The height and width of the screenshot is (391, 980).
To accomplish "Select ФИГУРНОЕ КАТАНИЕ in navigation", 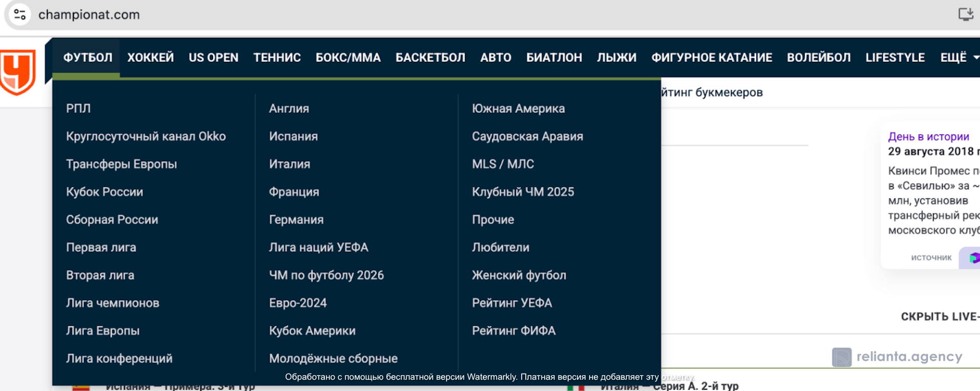I will (x=712, y=58).
